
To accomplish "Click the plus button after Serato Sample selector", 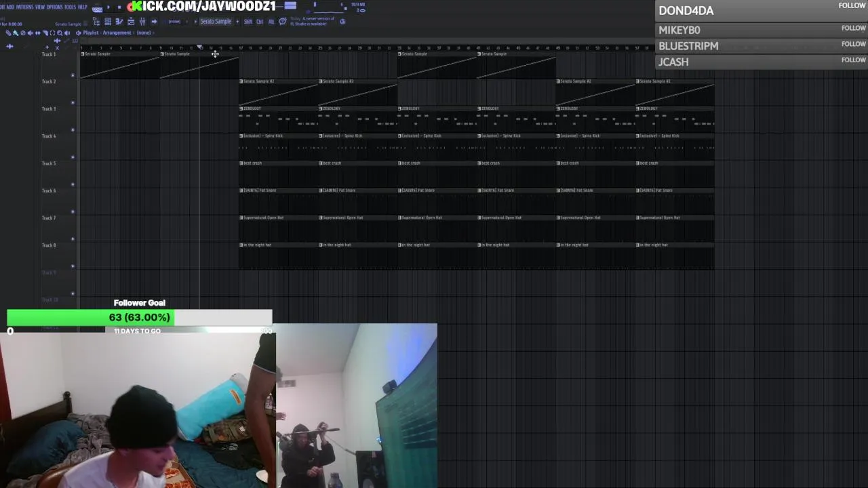I will 237,22.
